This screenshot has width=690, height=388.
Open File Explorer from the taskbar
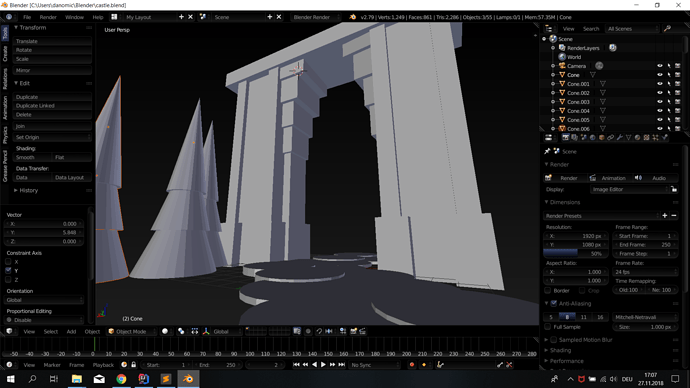point(77,379)
